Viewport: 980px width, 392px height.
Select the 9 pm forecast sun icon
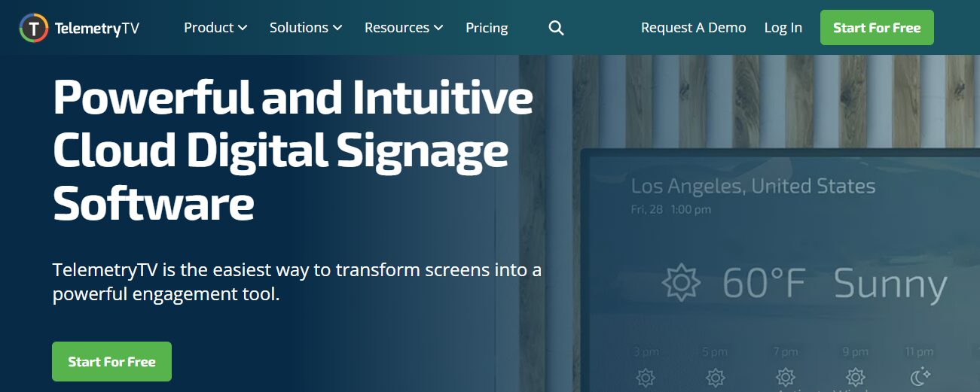855,376
